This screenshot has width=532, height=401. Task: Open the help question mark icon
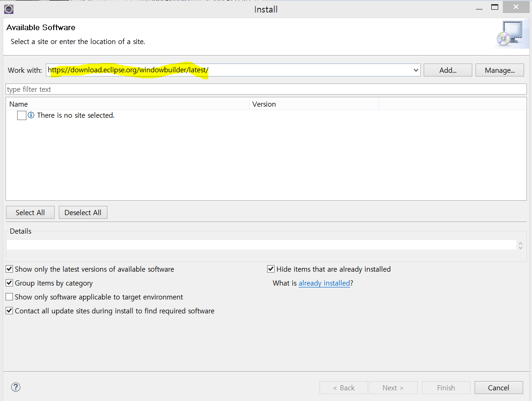click(16, 387)
